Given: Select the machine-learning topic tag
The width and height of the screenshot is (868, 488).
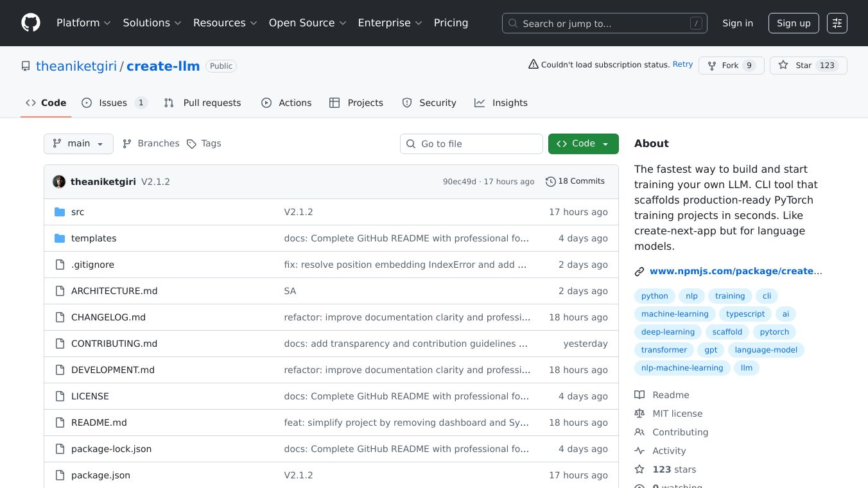Looking at the screenshot, I should (675, 314).
